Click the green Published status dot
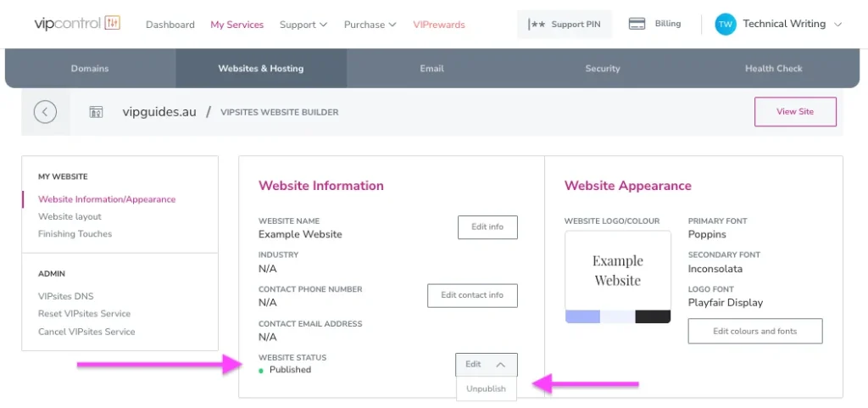Screen dimensions: 868x408 pyautogui.click(x=261, y=371)
